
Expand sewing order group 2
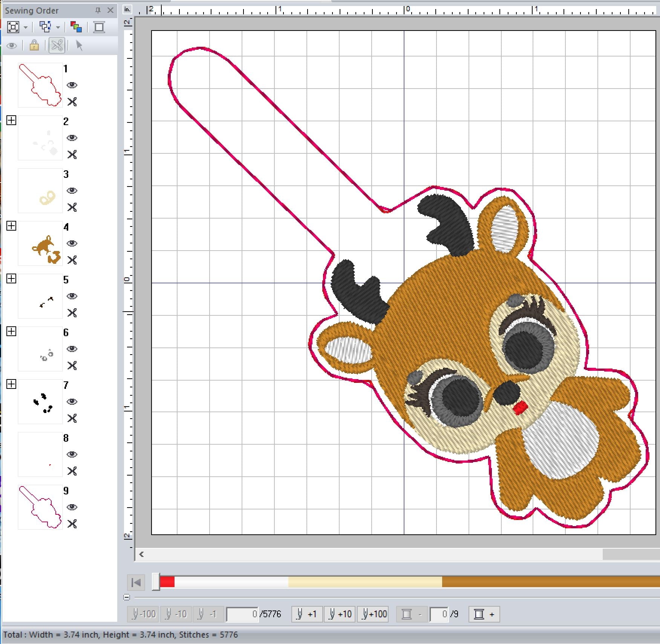pyautogui.click(x=11, y=120)
